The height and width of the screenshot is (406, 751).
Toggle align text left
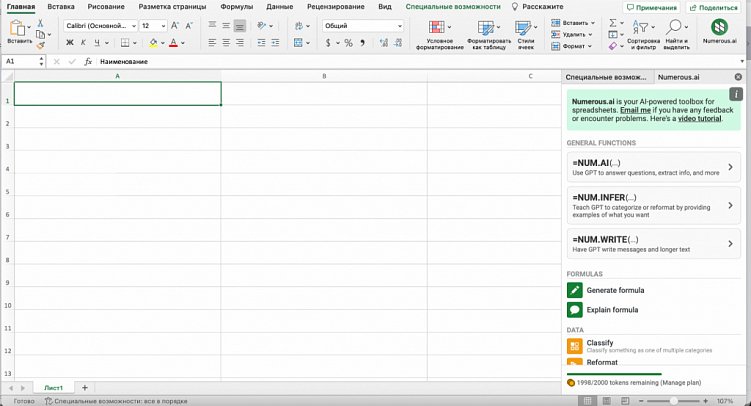pos(212,43)
